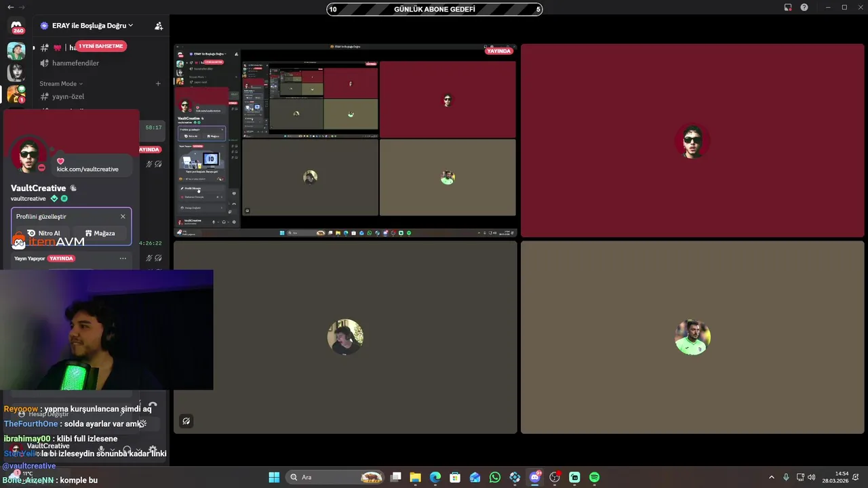Open the yayın-özel text channel
Image resolution: width=868 pixels, height=488 pixels.
tap(68, 96)
